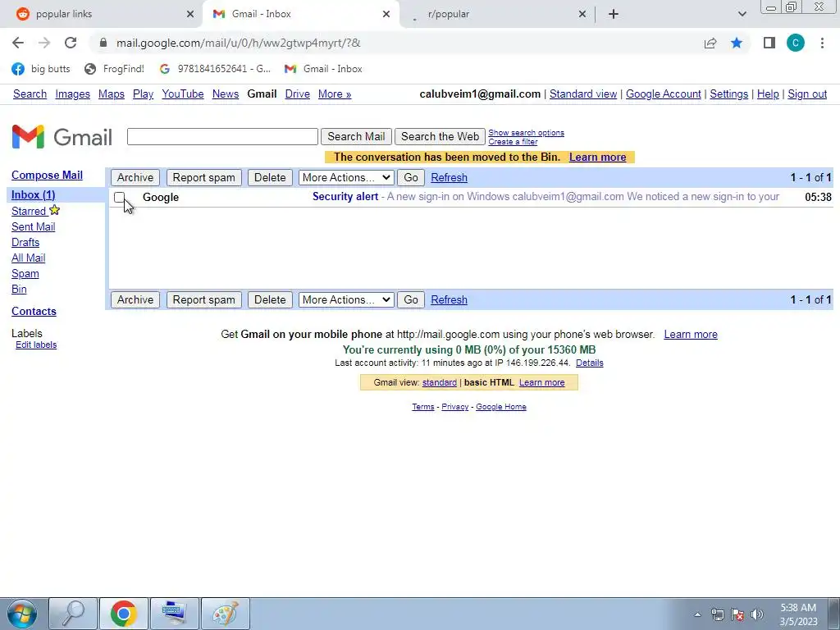Click the Details account activity link
Screen dimensions: 840x630
click(589, 363)
